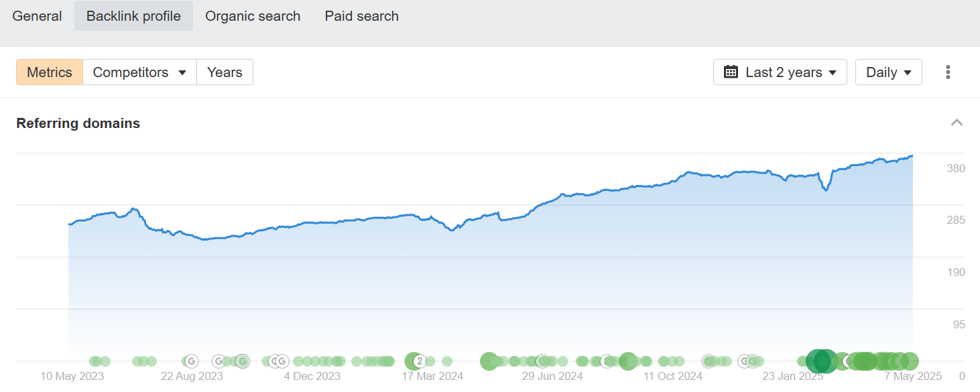Screen dimensions: 980x392
Task: Click the Google marker near 29 Jun 2024
Action: coord(542,361)
